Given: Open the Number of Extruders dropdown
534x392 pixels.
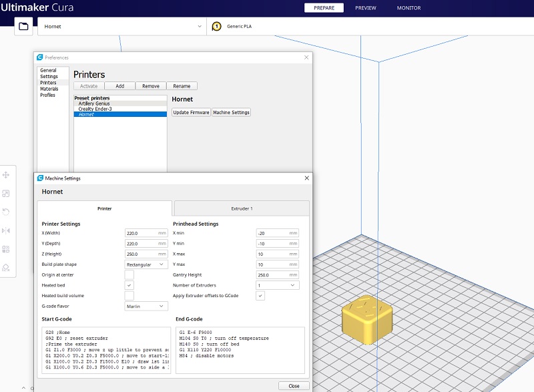Looking at the screenshot, I should [277, 285].
